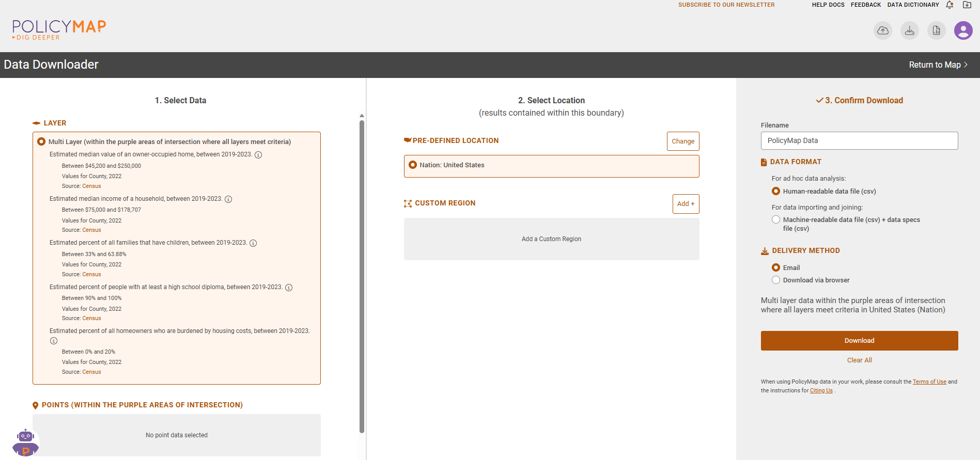The height and width of the screenshot is (460, 980).
Task: Click the 'Between 33% and 63.88%' range text
Action: 94,255
